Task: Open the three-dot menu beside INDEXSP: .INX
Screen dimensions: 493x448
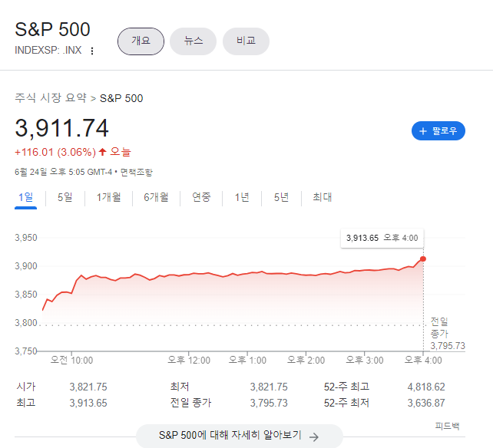Action: 92,51
